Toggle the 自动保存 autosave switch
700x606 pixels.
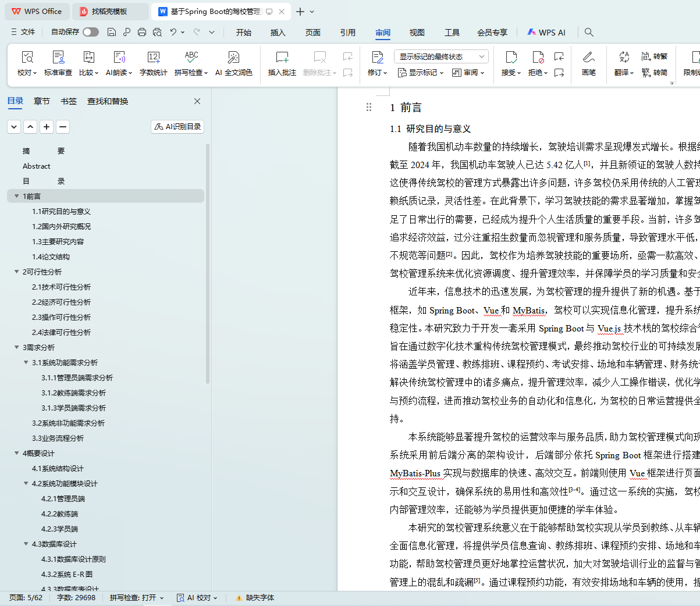click(90, 32)
